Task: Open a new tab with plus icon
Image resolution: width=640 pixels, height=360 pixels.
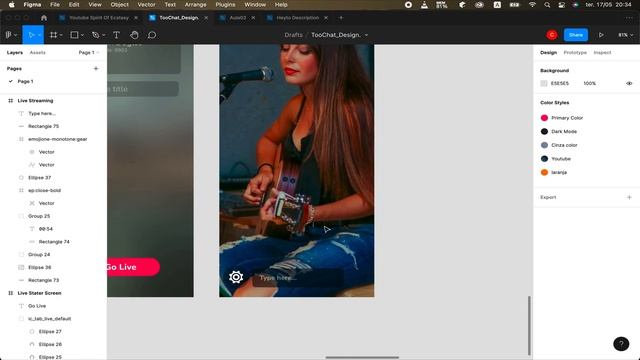Action: coord(341,18)
